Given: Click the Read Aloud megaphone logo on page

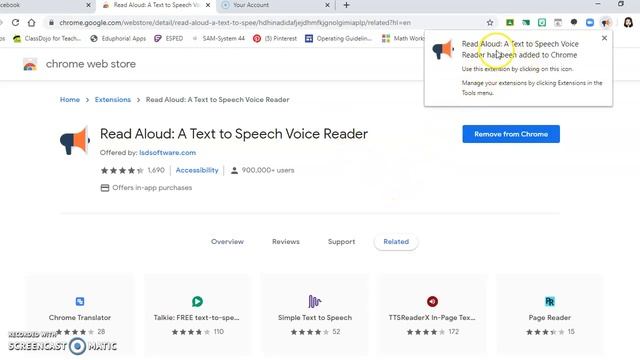Looking at the screenshot, I should click(75, 140).
